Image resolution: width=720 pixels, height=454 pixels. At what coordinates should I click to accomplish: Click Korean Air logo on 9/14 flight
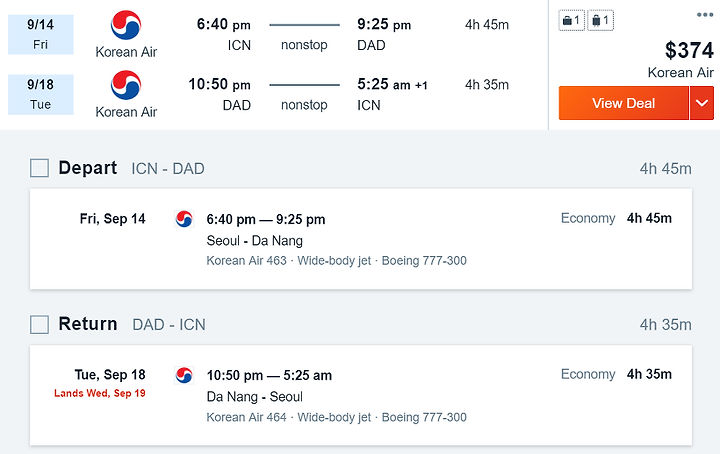pos(126,25)
